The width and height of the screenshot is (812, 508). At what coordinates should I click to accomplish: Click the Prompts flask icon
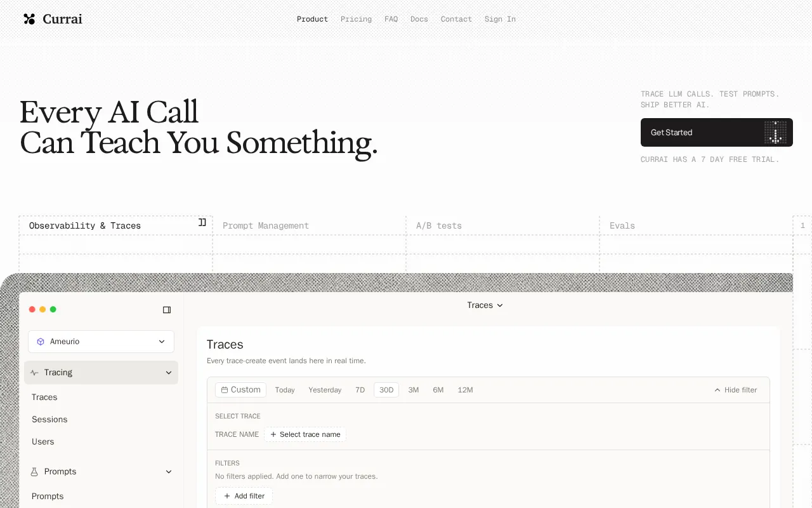[x=34, y=472]
